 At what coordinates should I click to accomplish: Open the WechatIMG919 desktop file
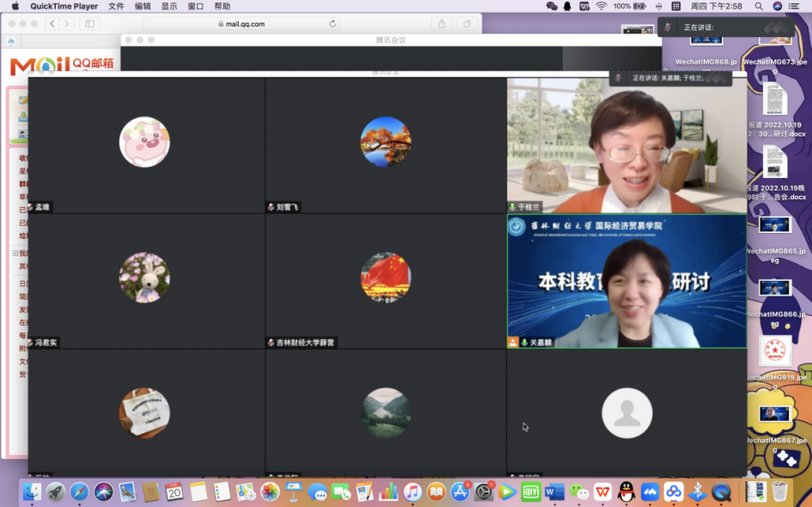(x=776, y=354)
